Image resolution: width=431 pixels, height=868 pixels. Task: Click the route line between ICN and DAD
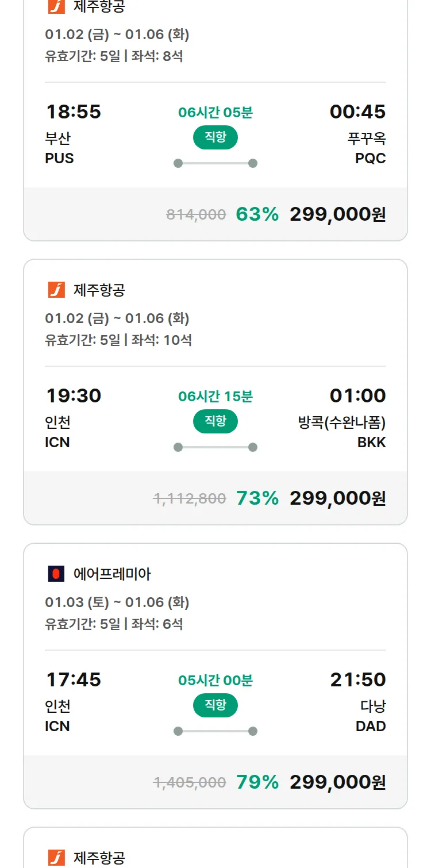pyautogui.click(x=215, y=731)
